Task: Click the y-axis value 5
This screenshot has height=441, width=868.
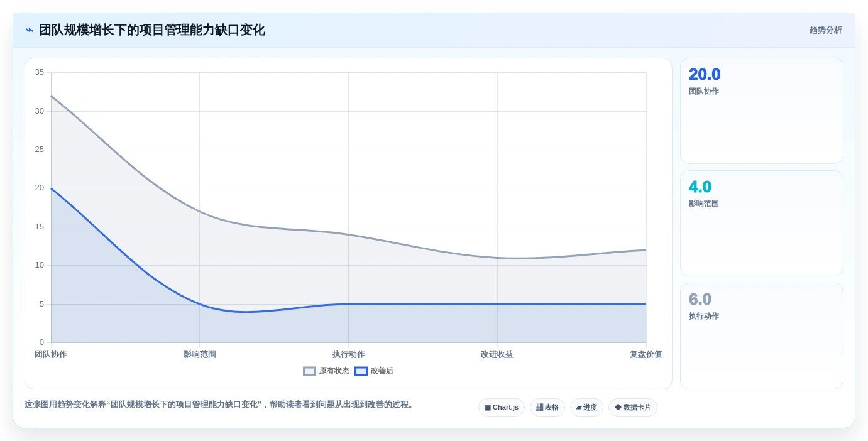Action: tap(41, 304)
